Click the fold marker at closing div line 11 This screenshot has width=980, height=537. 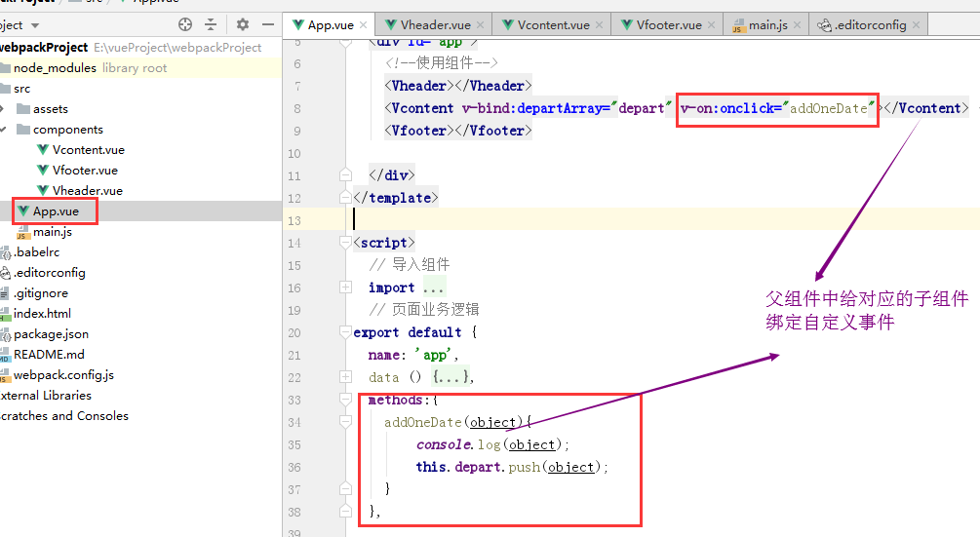click(x=345, y=174)
